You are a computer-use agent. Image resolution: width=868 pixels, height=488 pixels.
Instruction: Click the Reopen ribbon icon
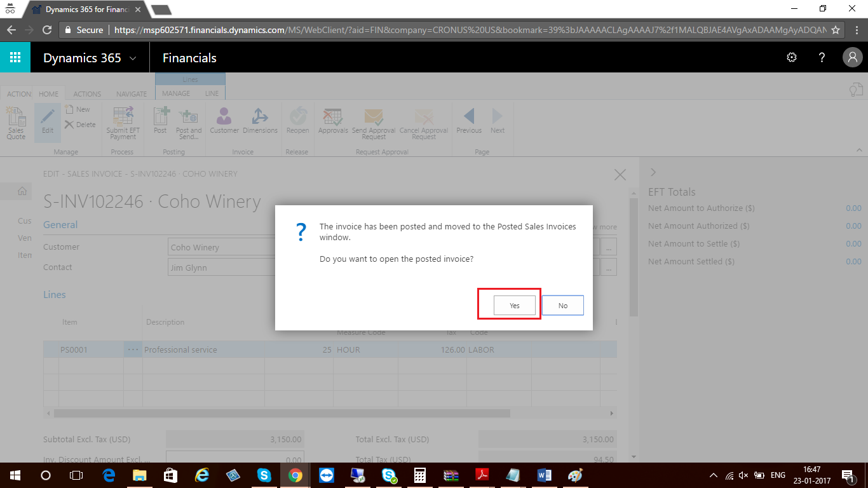[x=297, y=120]
